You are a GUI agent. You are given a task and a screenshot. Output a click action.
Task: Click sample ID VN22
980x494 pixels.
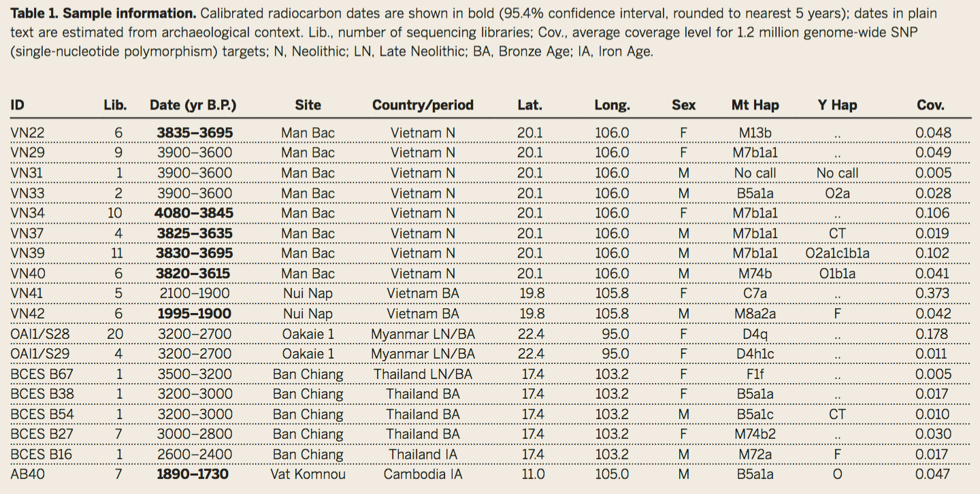click(27, 133)
